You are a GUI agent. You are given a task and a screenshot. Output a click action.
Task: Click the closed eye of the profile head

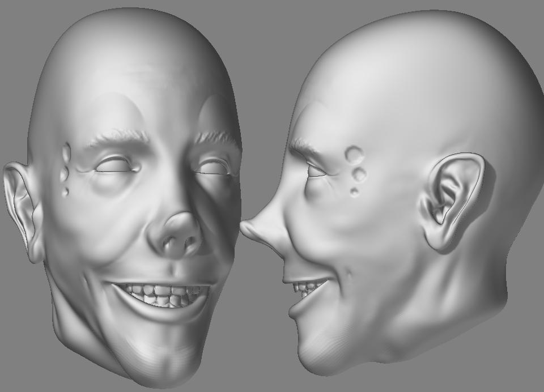pos(315,171)
